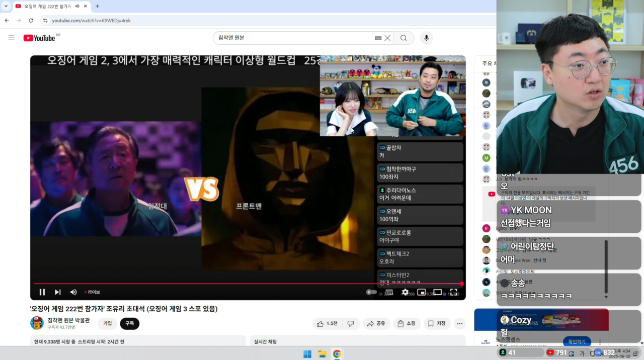
Task: Seek on the red video progress bar
Action: coord(248,284)
